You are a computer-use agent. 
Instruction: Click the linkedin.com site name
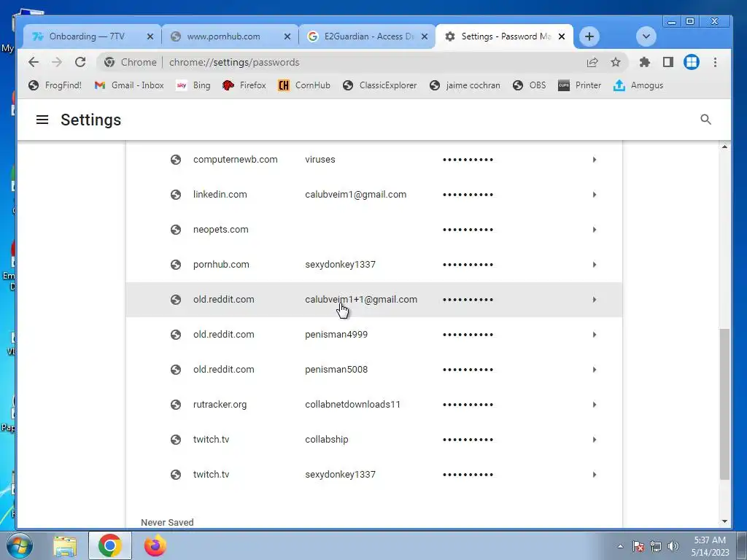coord(220,194)
